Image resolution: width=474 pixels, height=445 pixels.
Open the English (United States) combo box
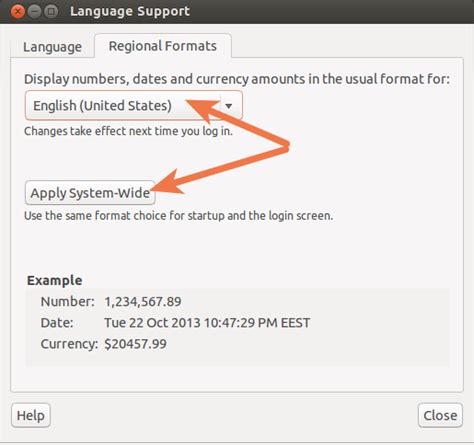click(x=134, y=105)
